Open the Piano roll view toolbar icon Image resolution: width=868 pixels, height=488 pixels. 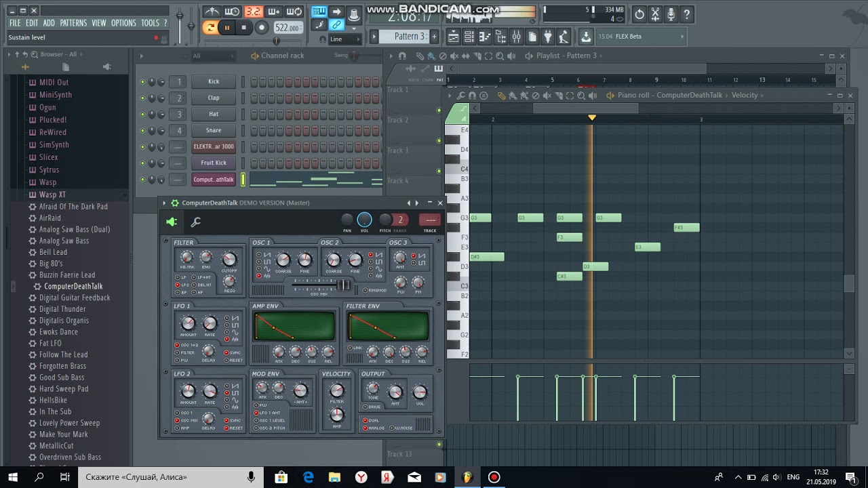click(485, 37)
